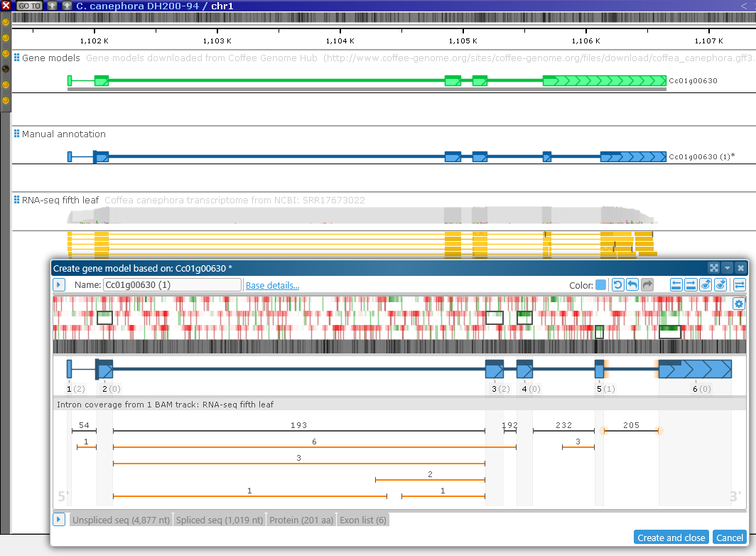This screenshot has height=556, width=756.
Task: Open the Base details link
Action: pos(272,285)
